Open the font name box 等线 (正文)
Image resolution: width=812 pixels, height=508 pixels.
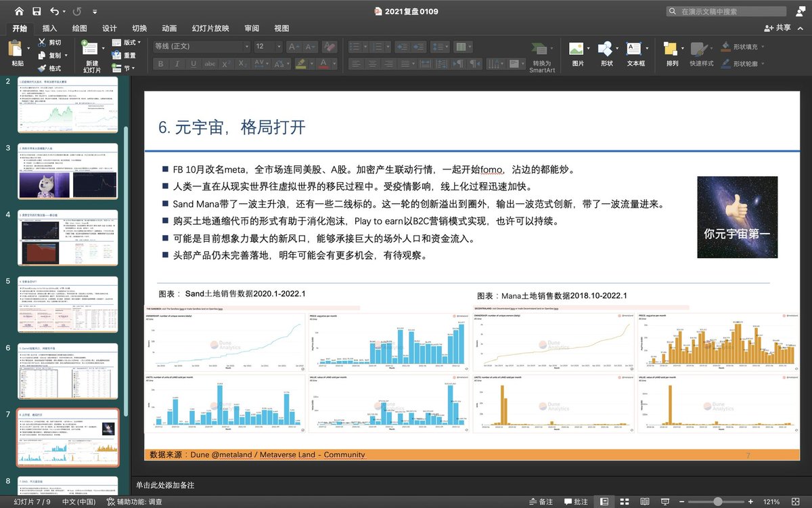[x=201, y=47]
